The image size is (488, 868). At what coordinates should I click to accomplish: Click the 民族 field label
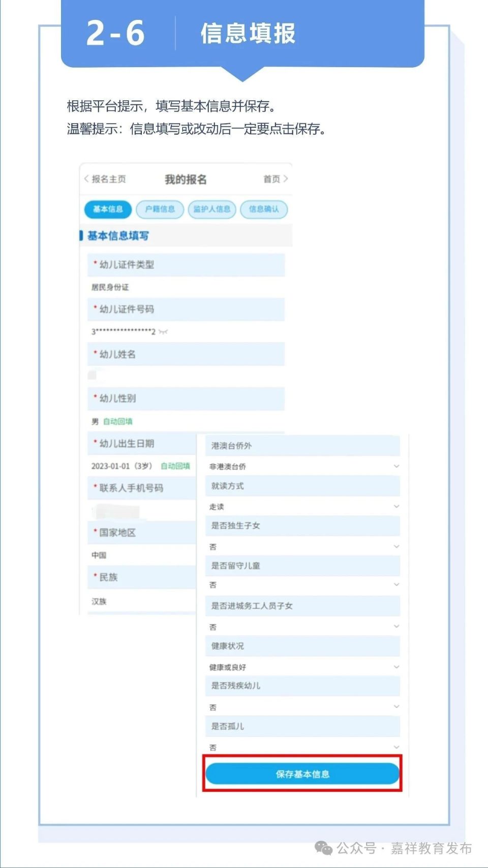[108, 577]
